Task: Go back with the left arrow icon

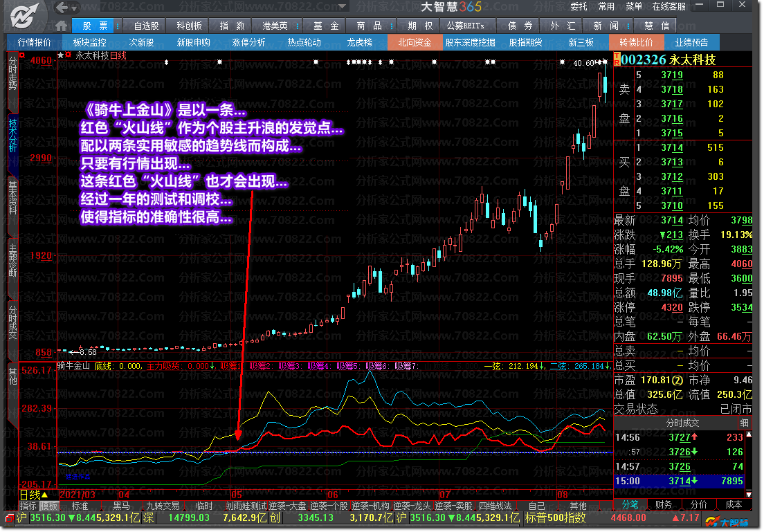Action: (62, 8)
